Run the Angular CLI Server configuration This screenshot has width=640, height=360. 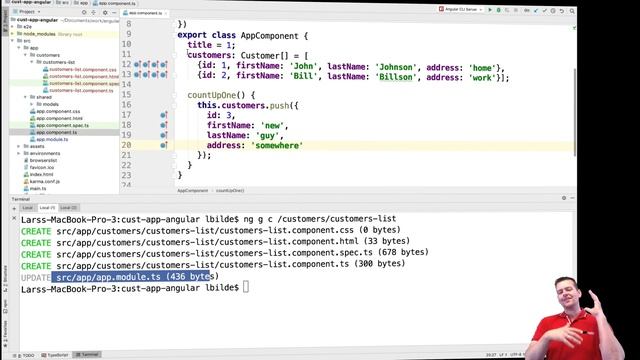pyautogui.click(x=490, y=10)
